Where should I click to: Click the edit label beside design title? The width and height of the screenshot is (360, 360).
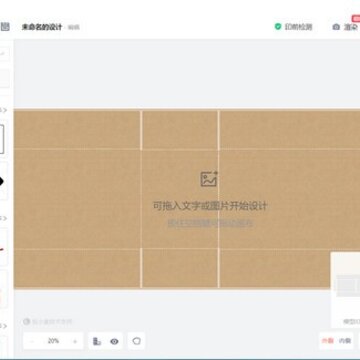point(74,27)
